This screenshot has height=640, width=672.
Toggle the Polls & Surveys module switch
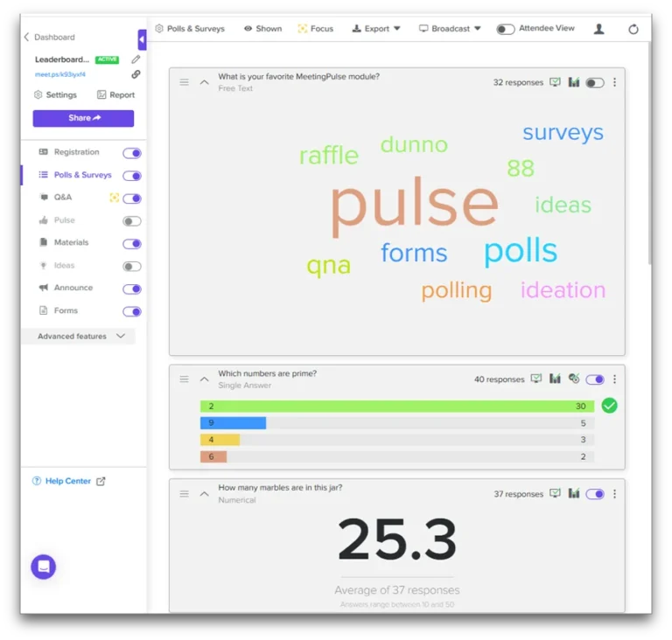coord(132,176)
